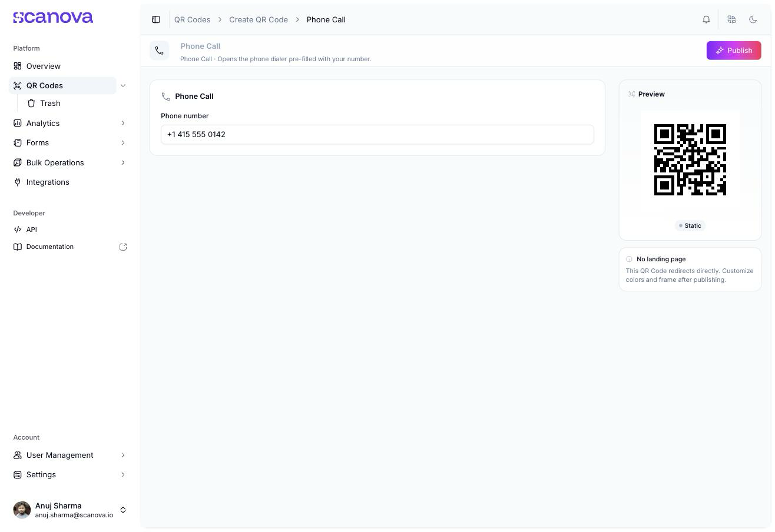The image size is (775, 532).
Task: Click the Publish button
Action: pos(734,51)
